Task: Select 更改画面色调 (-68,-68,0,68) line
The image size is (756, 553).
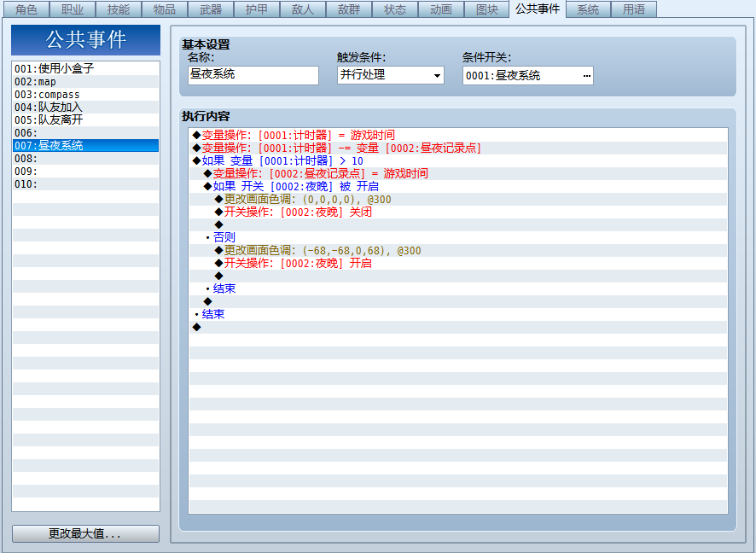Action: point(458,250)
